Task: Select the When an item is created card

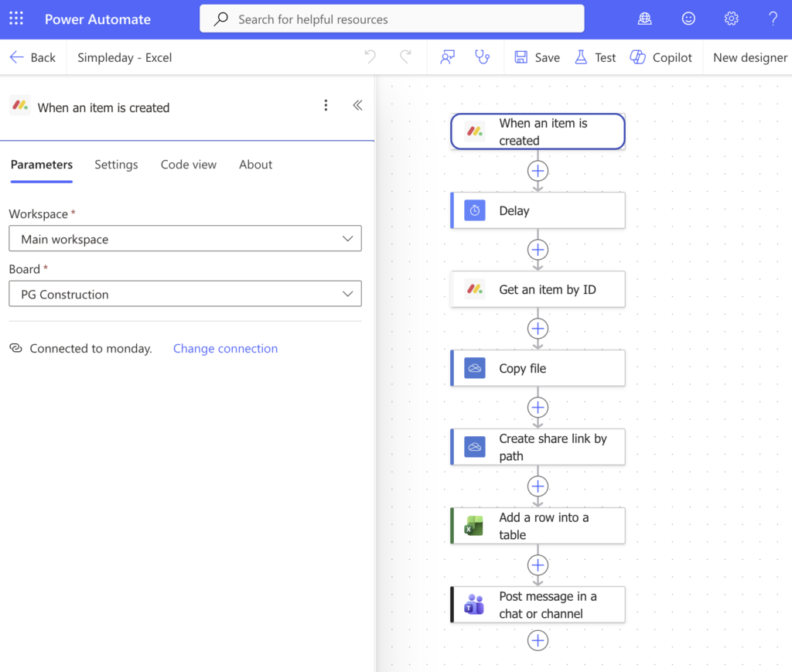Action: tap(538, 131)
